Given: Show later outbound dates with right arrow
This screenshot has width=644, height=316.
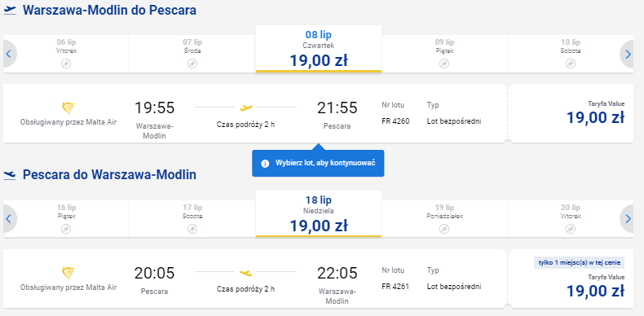Looking at the screenshot, I should [x=627, y=54].
